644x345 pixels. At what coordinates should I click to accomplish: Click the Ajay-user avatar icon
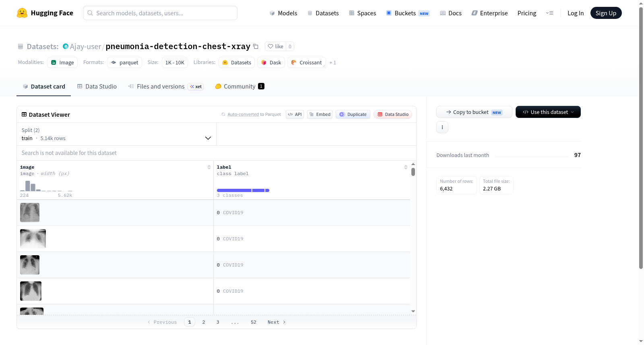coord(66,46)
